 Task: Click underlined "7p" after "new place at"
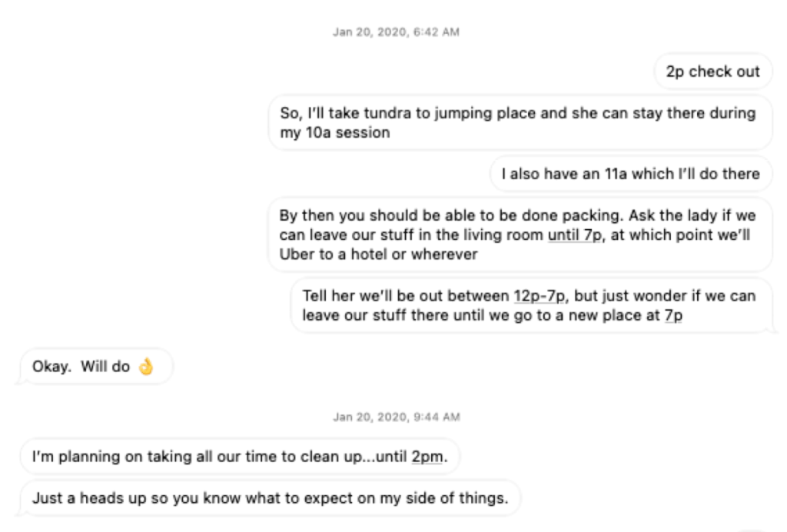tap(673, 315)
